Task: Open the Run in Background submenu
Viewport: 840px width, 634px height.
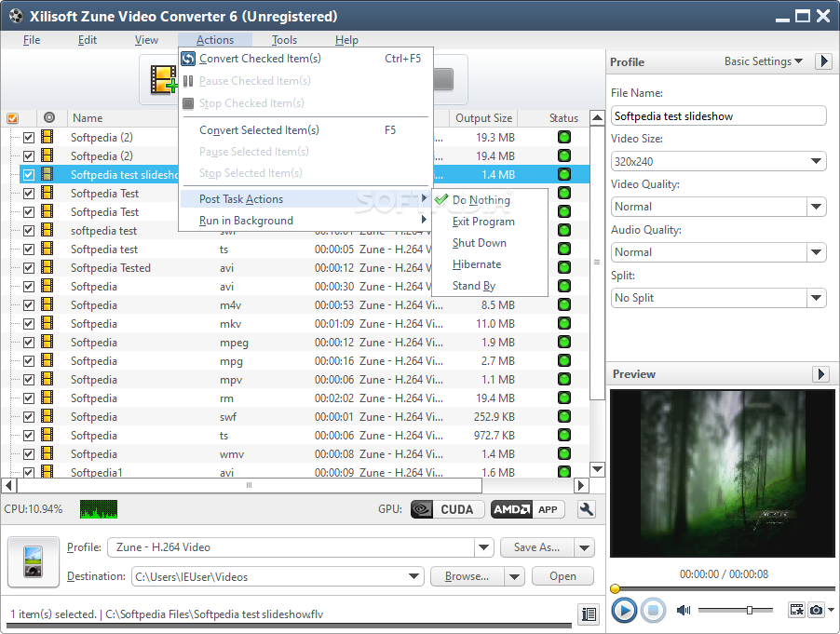Action: pyautogui.click(x=305, y=220)
